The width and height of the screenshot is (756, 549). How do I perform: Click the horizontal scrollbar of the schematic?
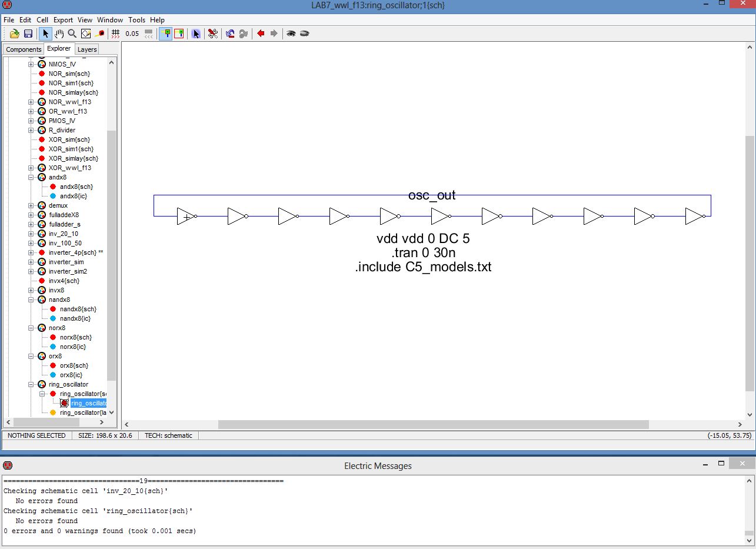pos(433,424)
